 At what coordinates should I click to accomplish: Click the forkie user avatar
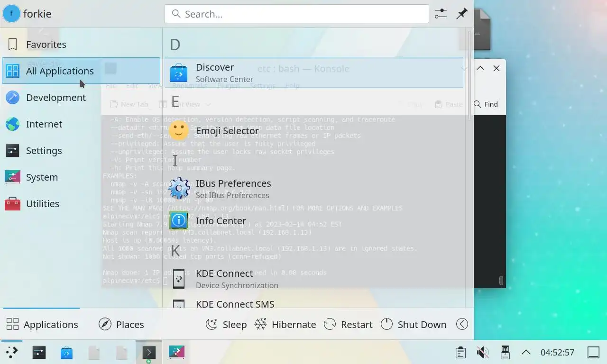[x=11, y=14]
